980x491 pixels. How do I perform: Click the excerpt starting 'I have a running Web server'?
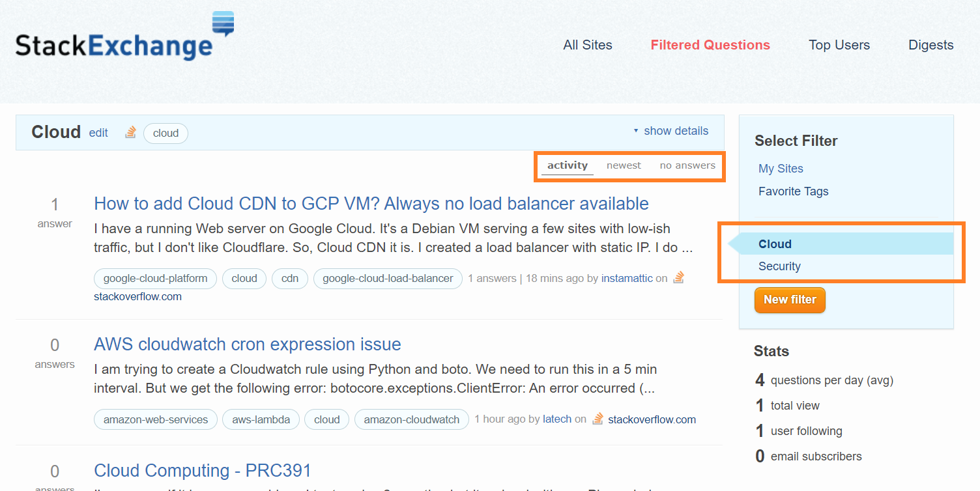(393, 238)
